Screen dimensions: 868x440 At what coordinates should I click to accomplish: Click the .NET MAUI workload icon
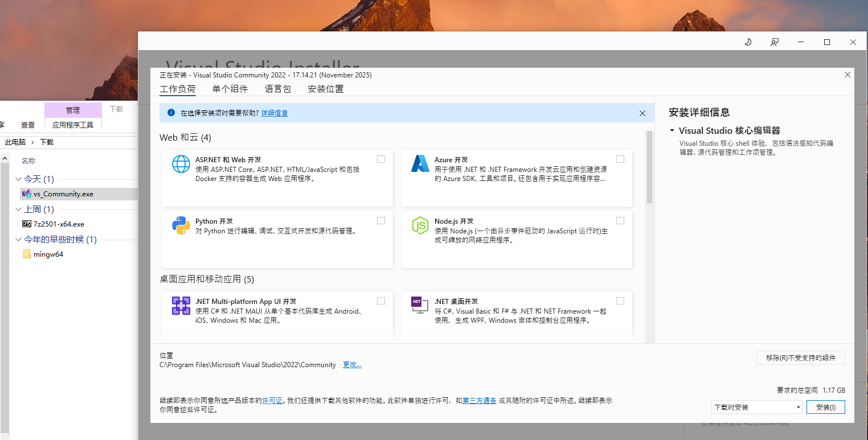coord(181,306)
